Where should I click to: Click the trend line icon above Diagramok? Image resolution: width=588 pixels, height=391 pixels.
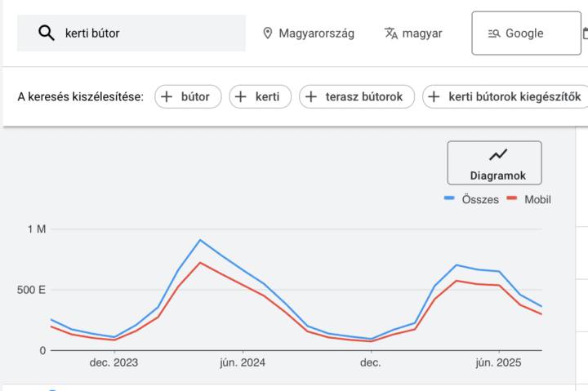click(497, 154)
